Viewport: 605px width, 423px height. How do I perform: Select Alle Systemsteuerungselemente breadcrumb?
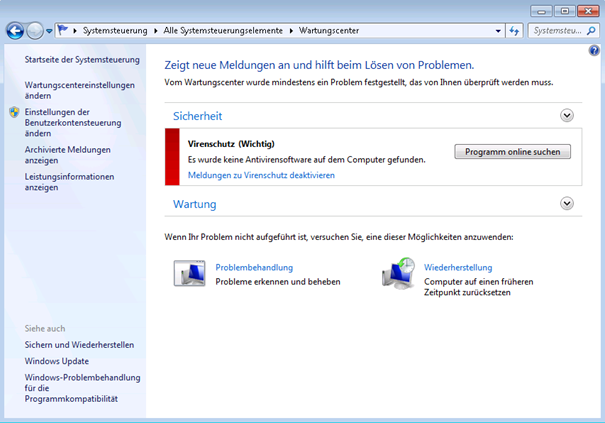pyautogui.click(x=223, y=30)
